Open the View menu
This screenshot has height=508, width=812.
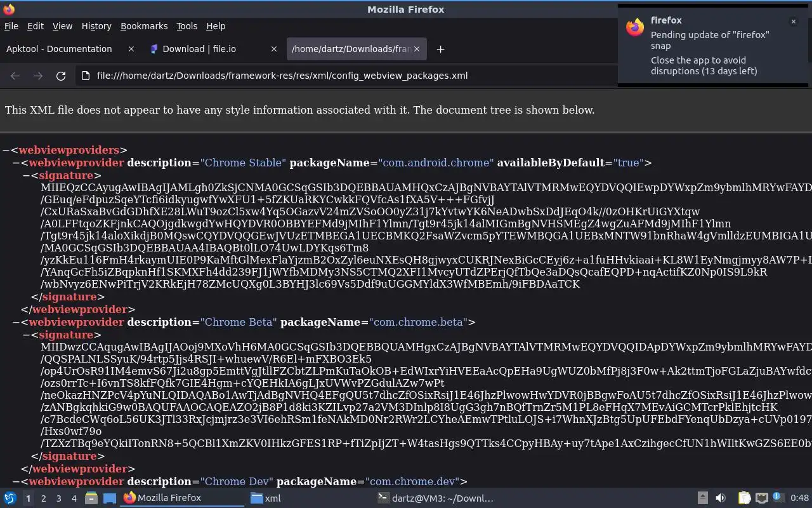[x=62, y=26]
